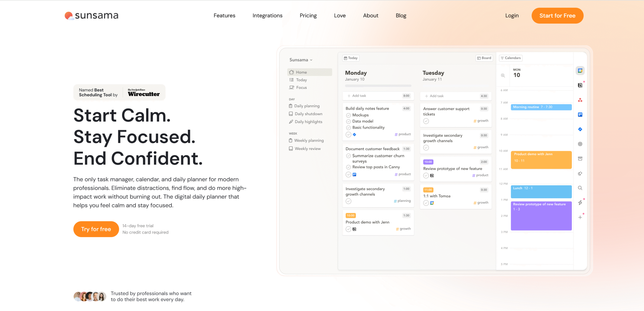Open the About page
644x311 pixels.
click(371, 16)
